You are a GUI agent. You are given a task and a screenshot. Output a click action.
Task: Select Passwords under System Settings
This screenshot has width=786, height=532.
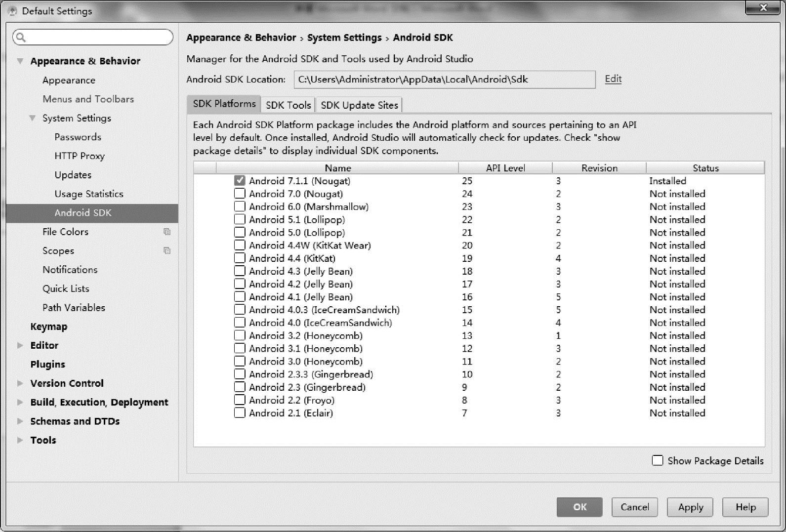[78, 137]
